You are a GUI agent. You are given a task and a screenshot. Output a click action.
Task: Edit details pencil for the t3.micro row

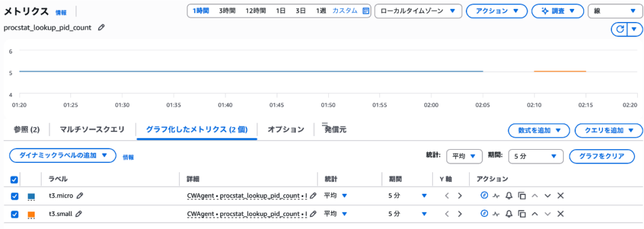click(313, 196)
